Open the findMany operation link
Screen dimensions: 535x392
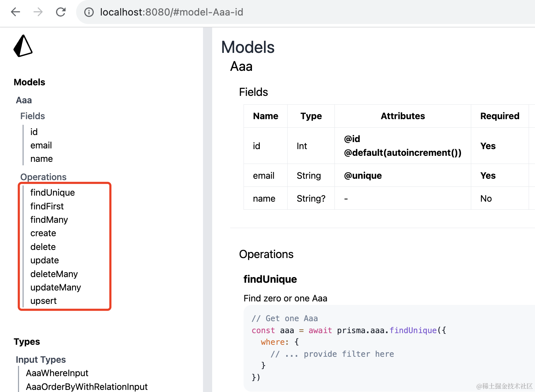(x=49, y=220)
